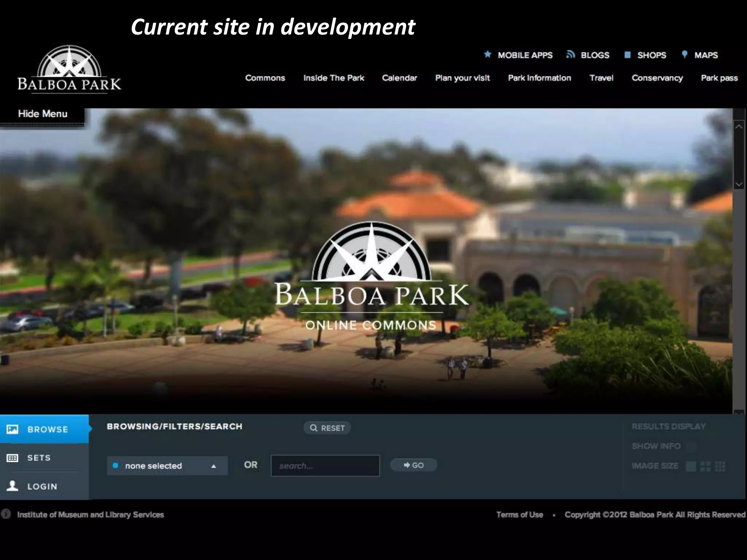
Task: Open the Conservancy menu item
Action: [657, 78]
